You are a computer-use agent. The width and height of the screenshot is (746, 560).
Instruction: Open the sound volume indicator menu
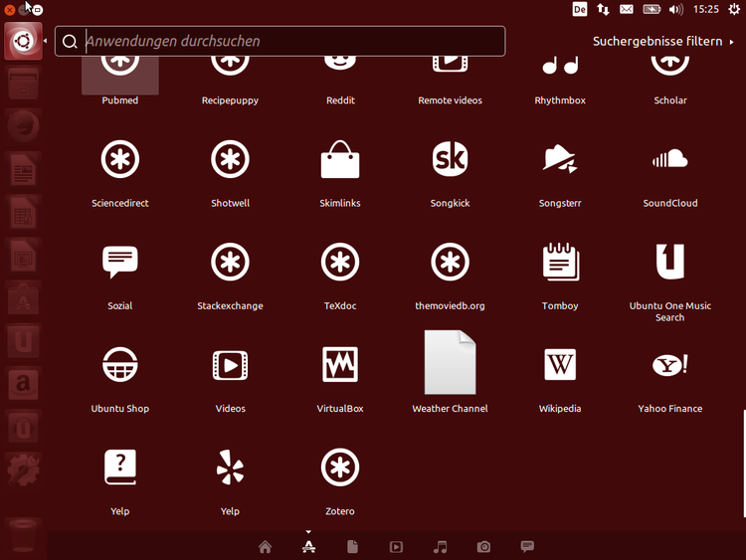tap(676, 9)
